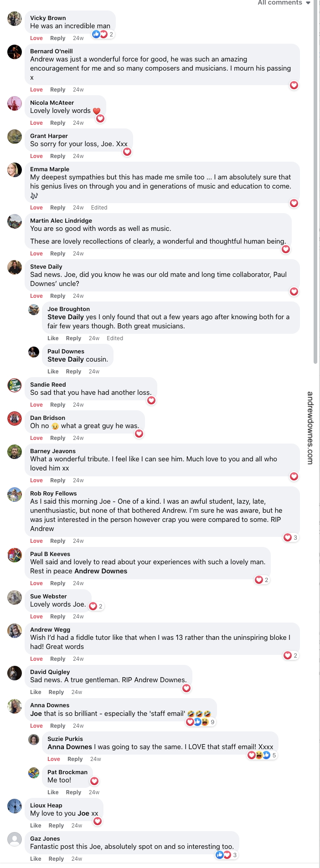
Task: Reply to Bernard O'neill's comment
Action: tap(57, 89)
